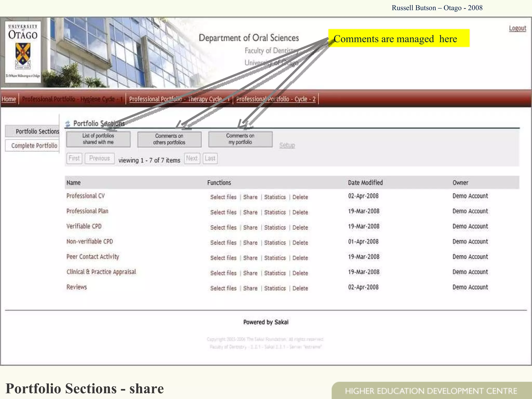Select files for Professional CV
This screenshot has height=399, width=532.
click(x=223, y=197)
